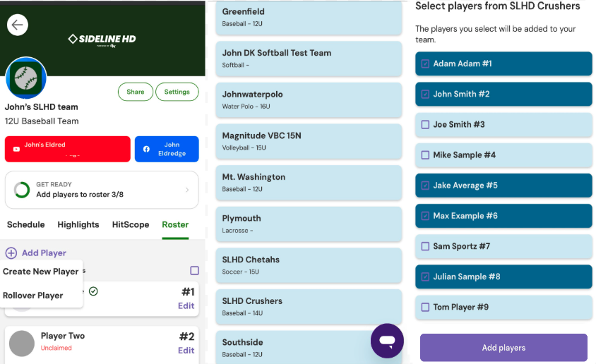This screenshot has height=364, width=596.
Task: Select the SLHD Crushers team card
Action: (308, 306)
